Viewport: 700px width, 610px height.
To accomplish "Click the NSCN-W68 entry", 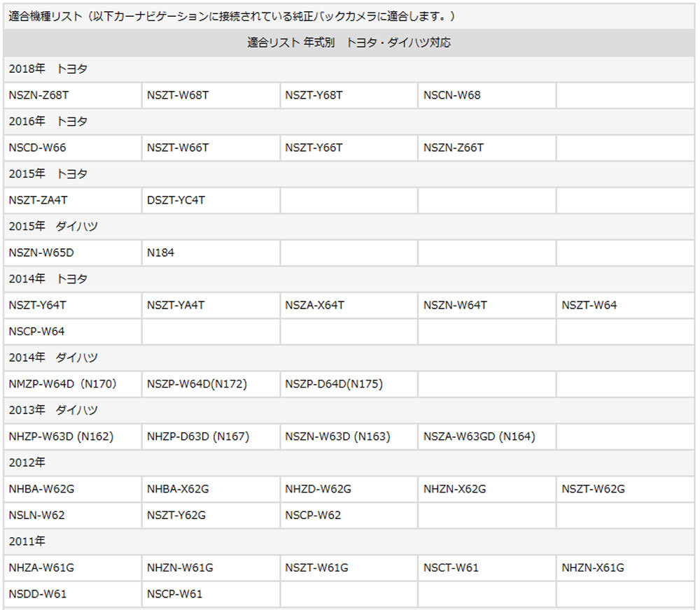I will [487, 95].
